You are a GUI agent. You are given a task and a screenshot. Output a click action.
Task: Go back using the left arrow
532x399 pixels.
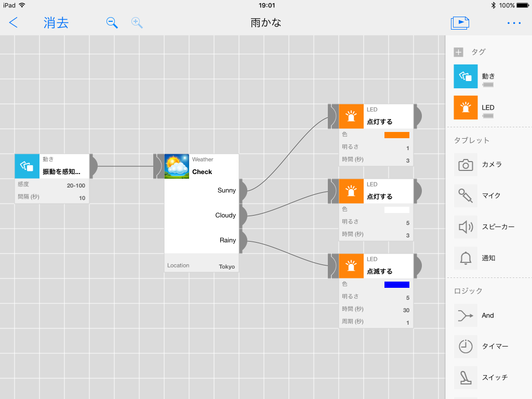[x=13, y=23]
